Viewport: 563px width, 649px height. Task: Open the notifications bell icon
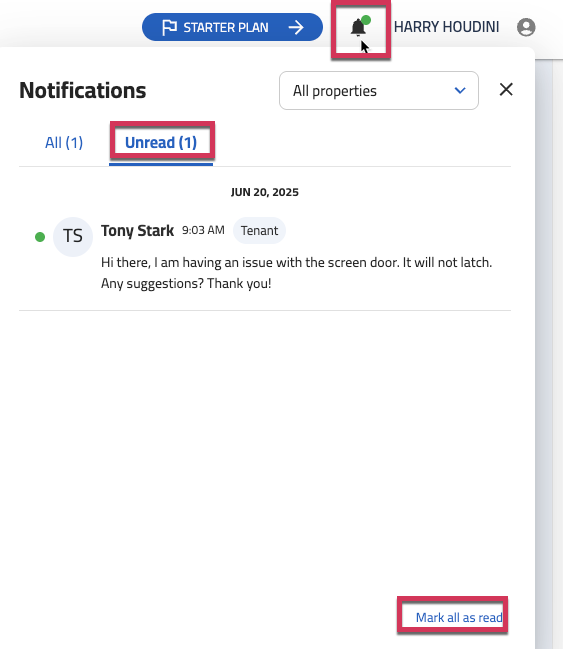pos(358,28)
